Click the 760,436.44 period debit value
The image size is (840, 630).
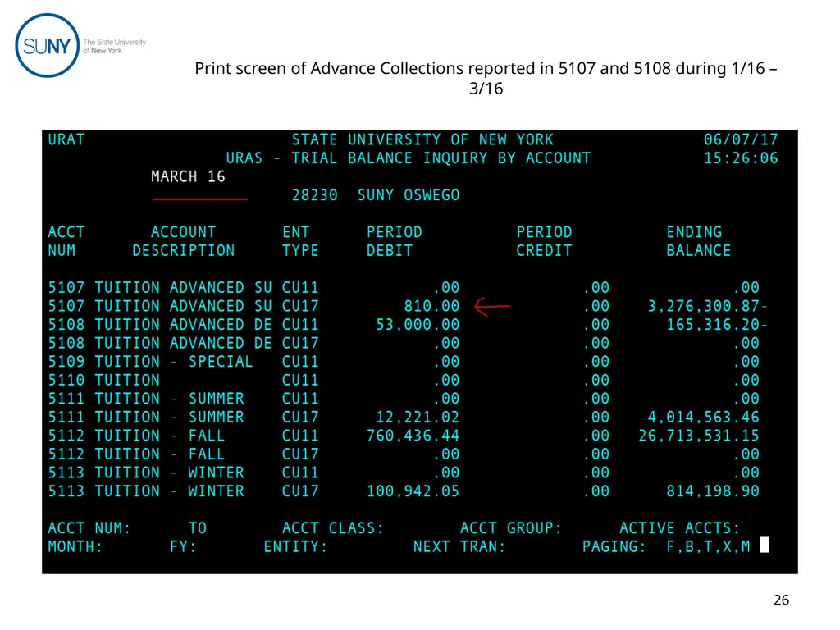coord(413,436)
